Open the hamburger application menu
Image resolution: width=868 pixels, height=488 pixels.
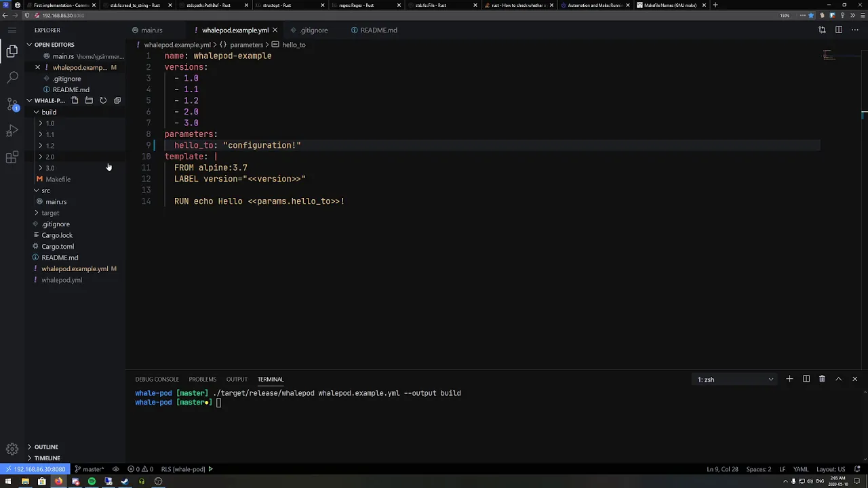(12, 30)
